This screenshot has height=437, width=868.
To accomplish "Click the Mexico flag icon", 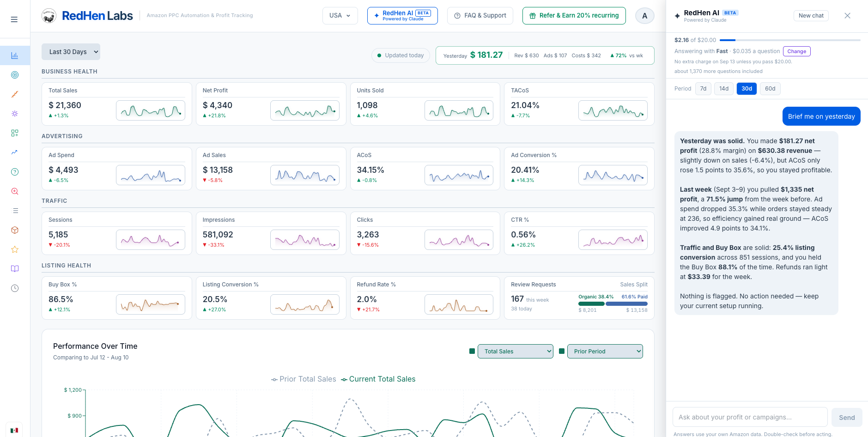I will point(14,430).
